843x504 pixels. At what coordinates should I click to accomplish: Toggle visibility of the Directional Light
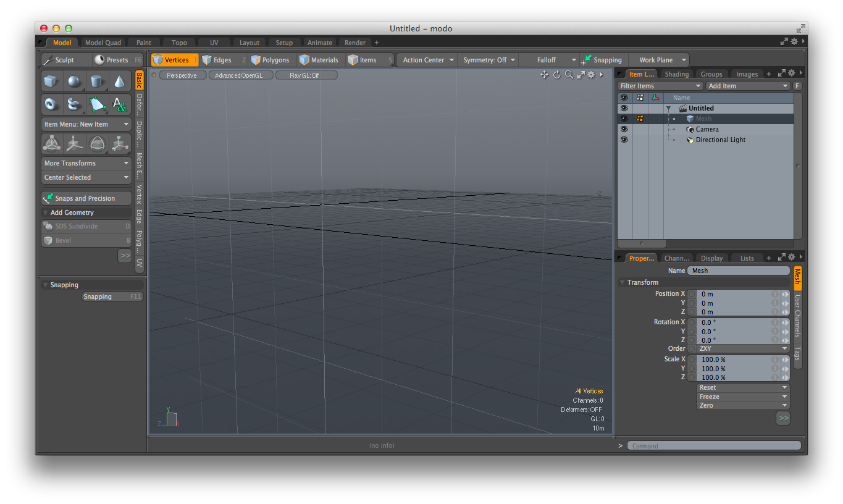pyautogui.click(x=624, y=140)
